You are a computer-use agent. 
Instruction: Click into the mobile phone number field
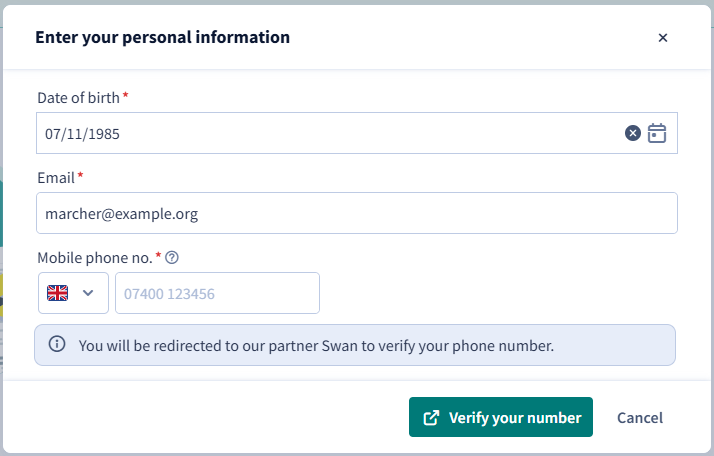tap(217, 293)
